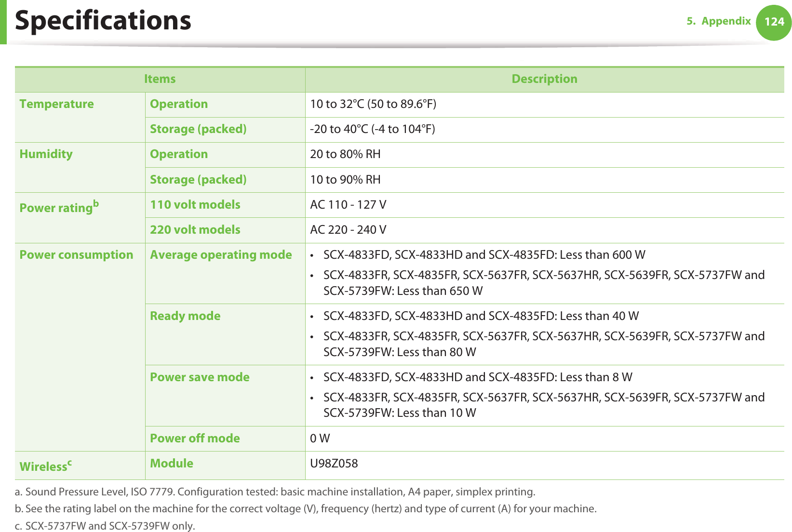
Task: Select the Power consumption row label
Action: pos(76,255)
